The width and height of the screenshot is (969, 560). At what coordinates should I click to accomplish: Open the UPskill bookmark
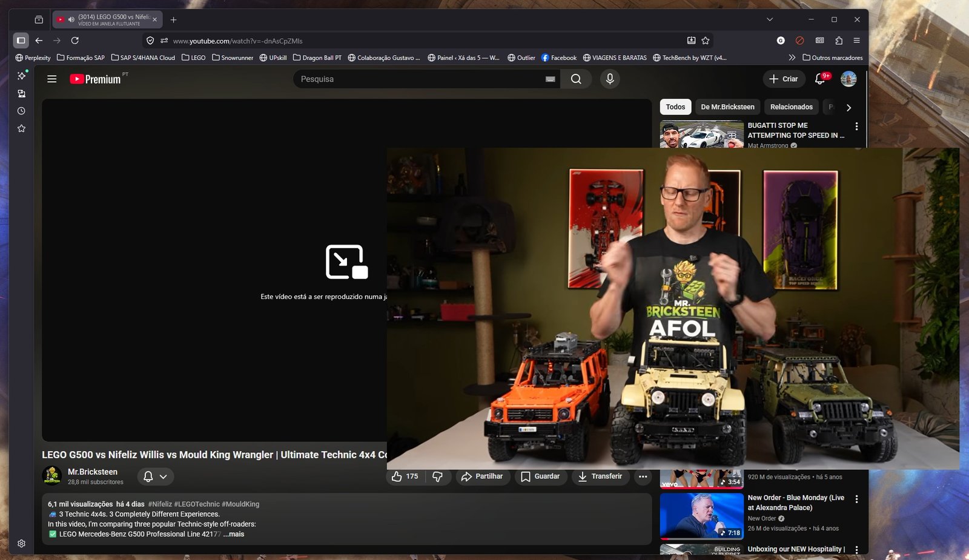tap(273, 58)
